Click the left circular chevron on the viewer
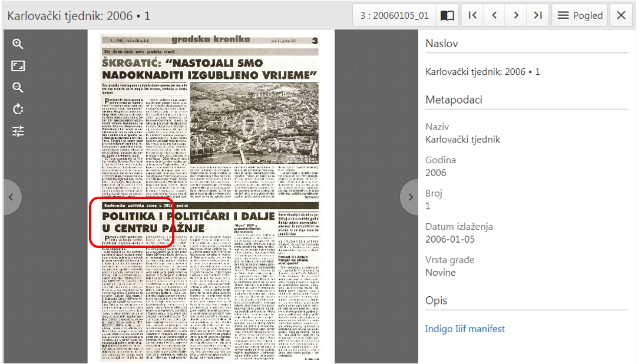 click(12, 197)
